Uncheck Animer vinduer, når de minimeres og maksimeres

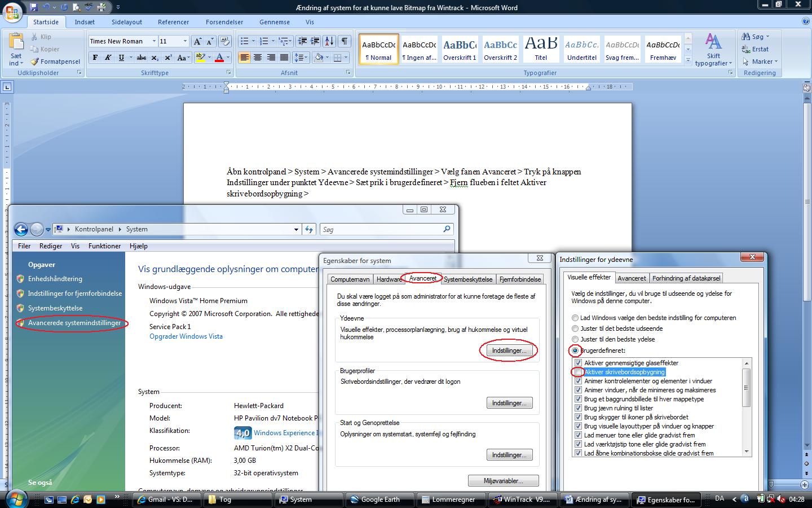coord(578,390)
